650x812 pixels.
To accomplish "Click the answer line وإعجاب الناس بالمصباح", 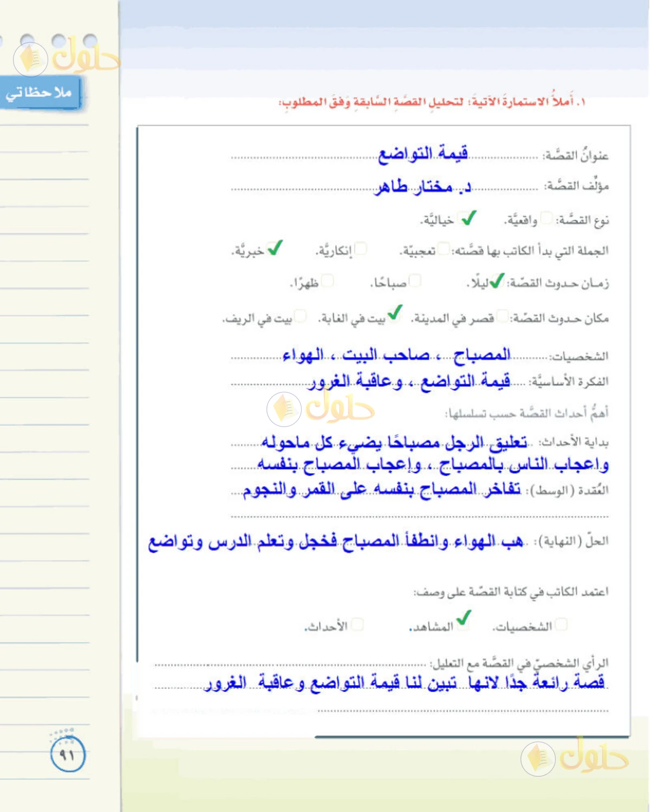I will point(433,464).
